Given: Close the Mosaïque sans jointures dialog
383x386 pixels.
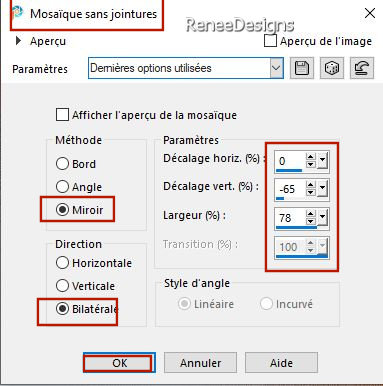Looking at the screenshot, I should [x=370, y=13].
